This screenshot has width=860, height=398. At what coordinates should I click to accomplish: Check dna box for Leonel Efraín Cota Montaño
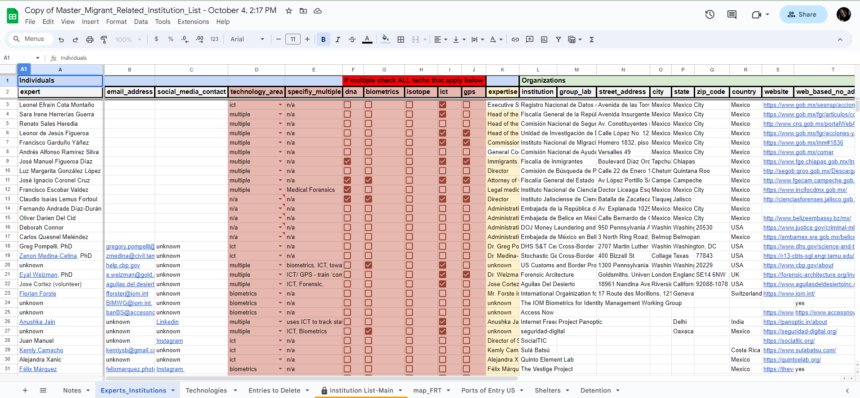(x=347, y=105)
